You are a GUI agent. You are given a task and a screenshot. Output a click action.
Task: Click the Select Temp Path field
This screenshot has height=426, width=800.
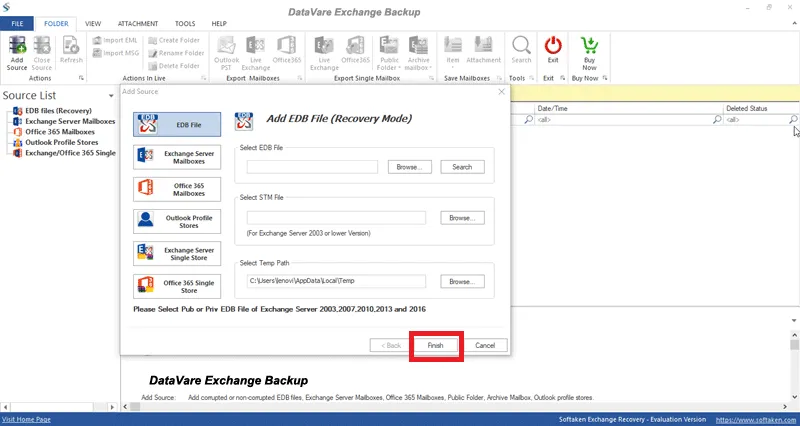(x=336, y=281)
